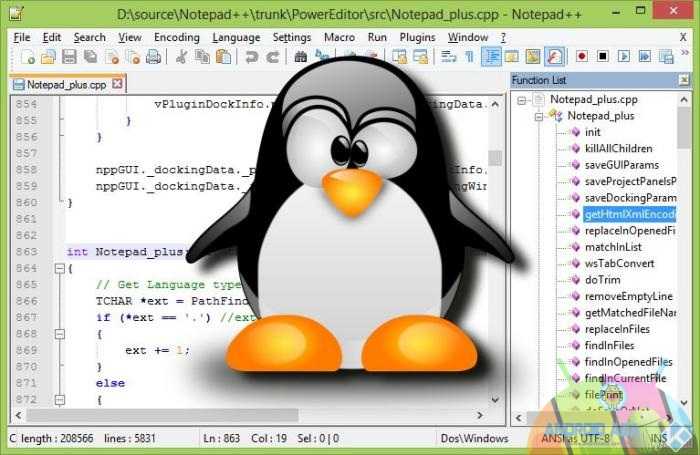This screenshot has height=455, width=700.
Task: Open the Search menu
Action: tap(90, 38)
